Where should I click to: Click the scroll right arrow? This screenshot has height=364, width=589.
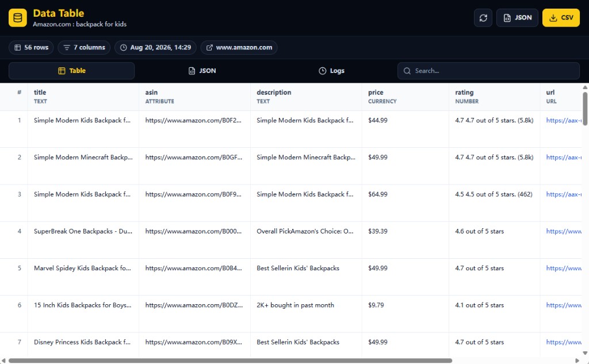tap(577, 361)
